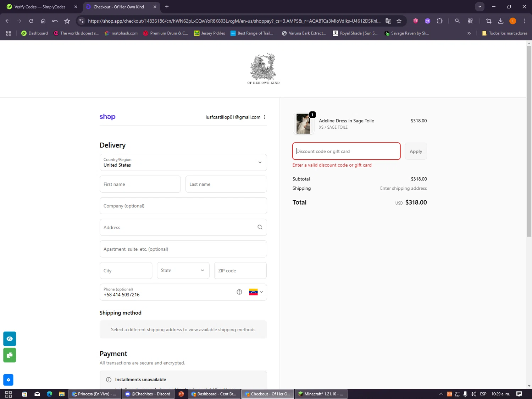Image resolution: width=532 pixels, height=399 pixels.
Task: Open the State dropdown
Action: tap(183, 271)
